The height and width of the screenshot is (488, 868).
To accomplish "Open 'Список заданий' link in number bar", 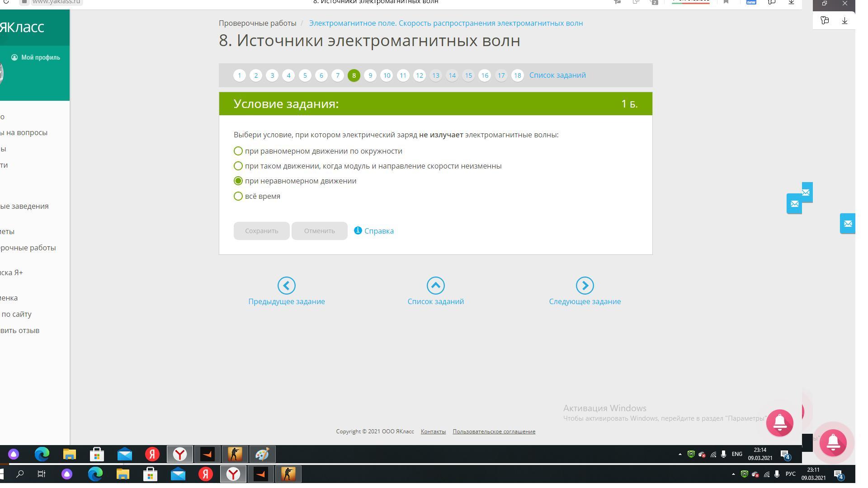I will [557, 75].
